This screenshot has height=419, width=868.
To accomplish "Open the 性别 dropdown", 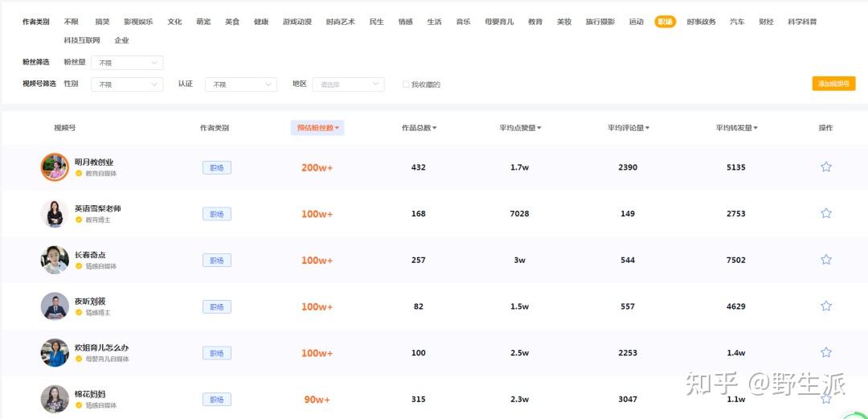I will (x=127, y=84).
